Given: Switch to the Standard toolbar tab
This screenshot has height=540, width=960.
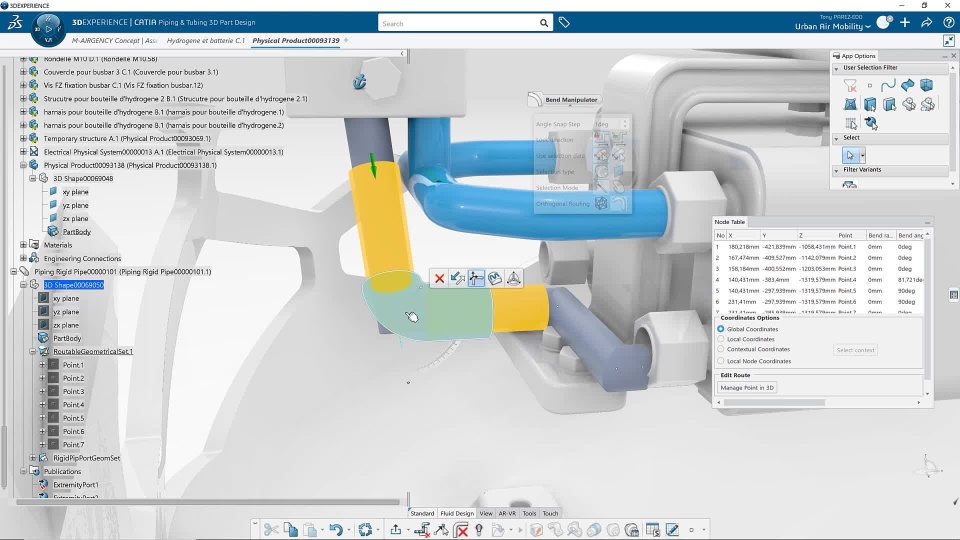Looking at the screenshot, I should pyautogui.click(x=422, y=514).
